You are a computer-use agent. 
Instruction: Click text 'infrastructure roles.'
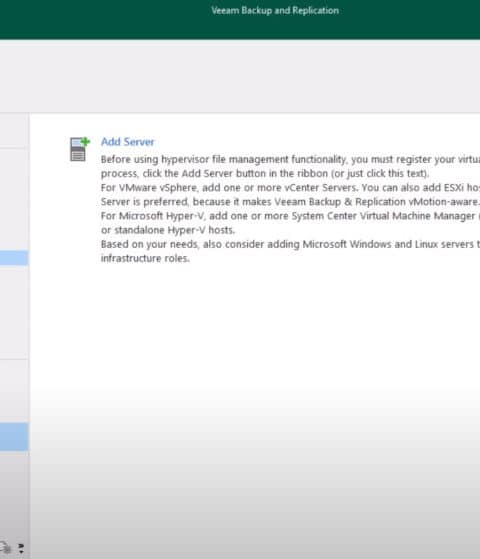[145, 258]
